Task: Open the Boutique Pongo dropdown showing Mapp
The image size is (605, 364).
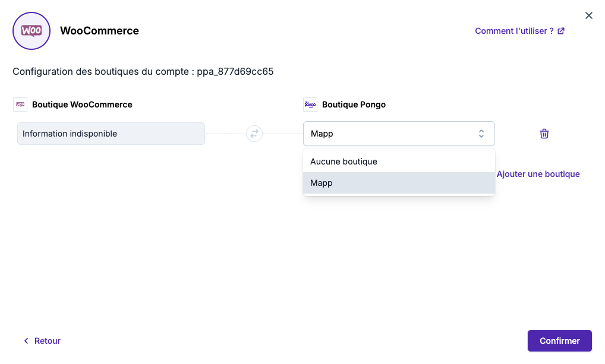Action: point(392,134)
